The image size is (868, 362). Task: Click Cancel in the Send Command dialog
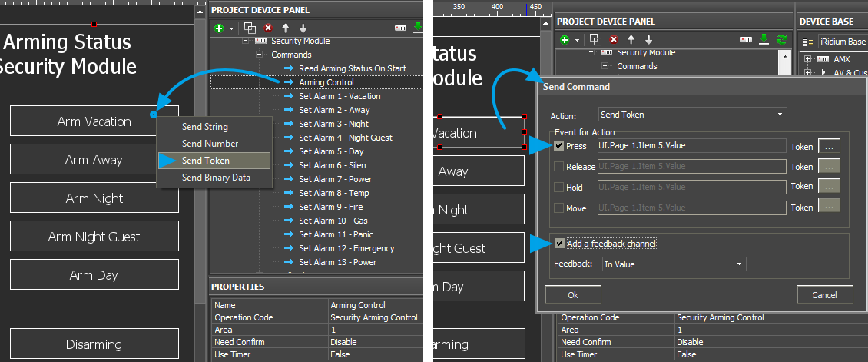click(x=824, y=295)
